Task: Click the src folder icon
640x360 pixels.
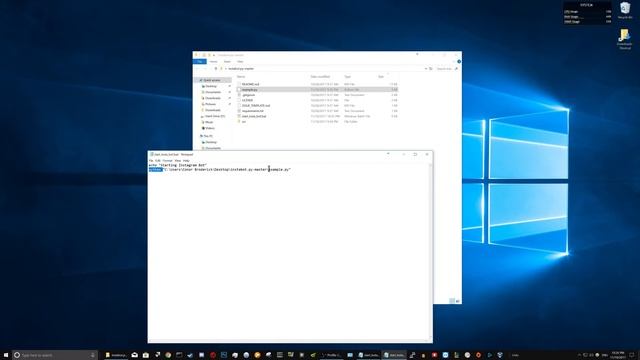Action: [239, 122]
